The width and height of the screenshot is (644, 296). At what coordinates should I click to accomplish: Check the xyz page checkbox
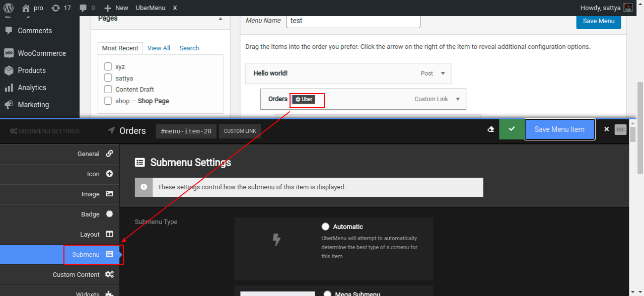(x=108, y=66)
